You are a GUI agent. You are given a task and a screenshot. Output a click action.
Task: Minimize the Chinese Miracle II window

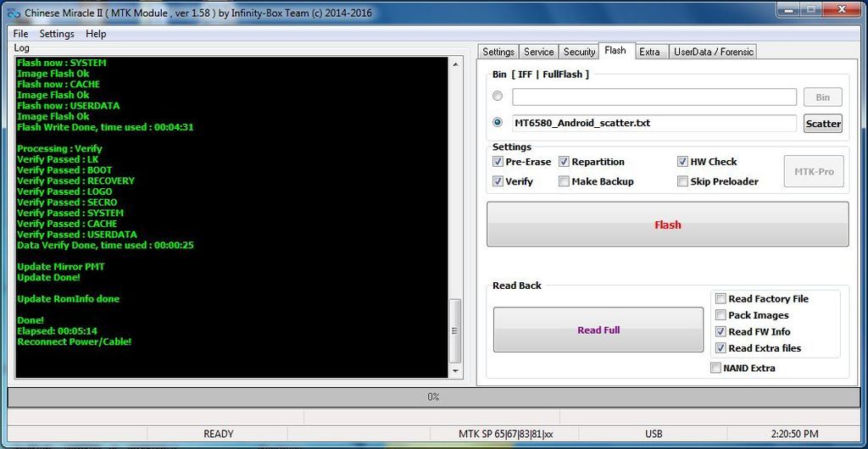point(787,9)
